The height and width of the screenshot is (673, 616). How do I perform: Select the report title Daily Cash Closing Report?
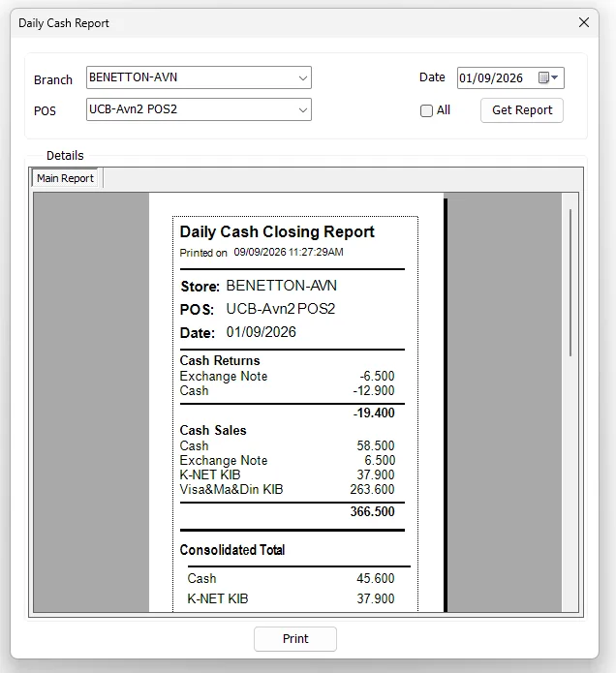277,231
